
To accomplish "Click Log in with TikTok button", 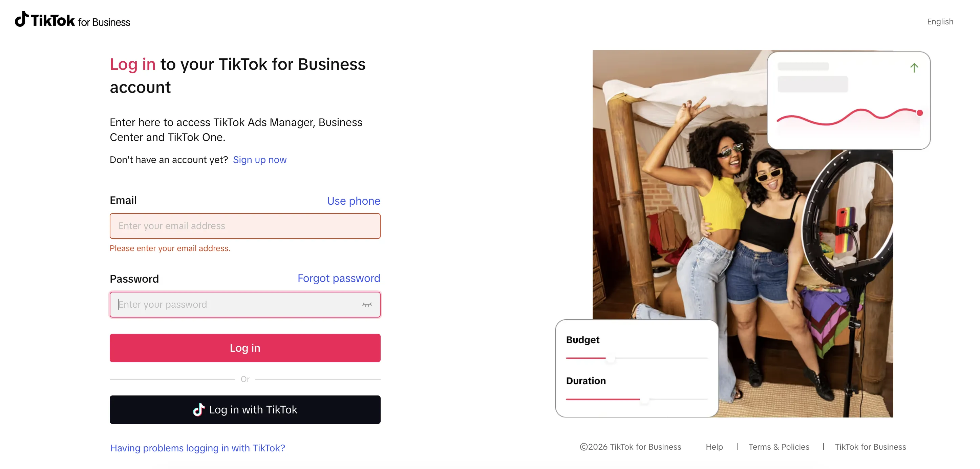I will click(x=245, y=410).
